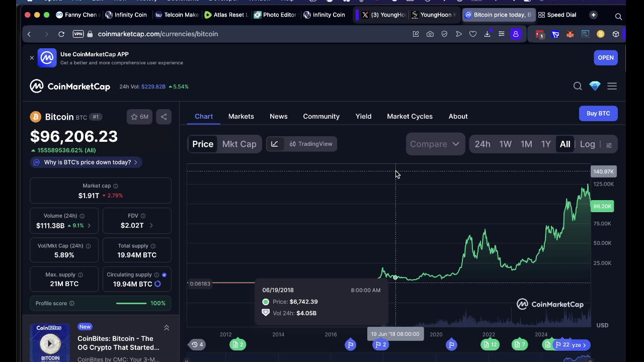
Task: Click the info icon next to FDV
Action: click(143, 216)
